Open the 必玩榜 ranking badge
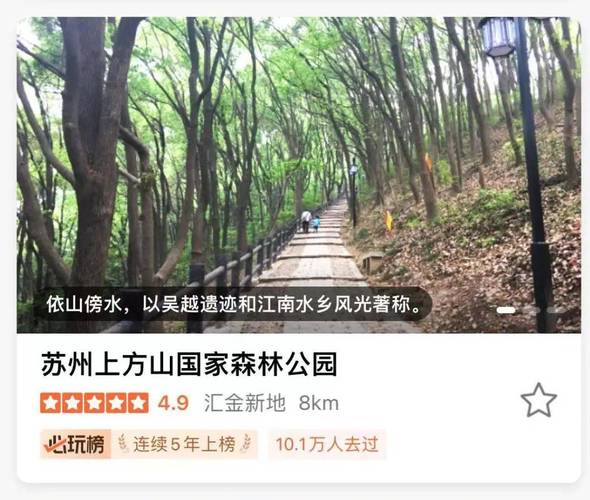Viewport: 590px width, 500px height. point(75,444)
